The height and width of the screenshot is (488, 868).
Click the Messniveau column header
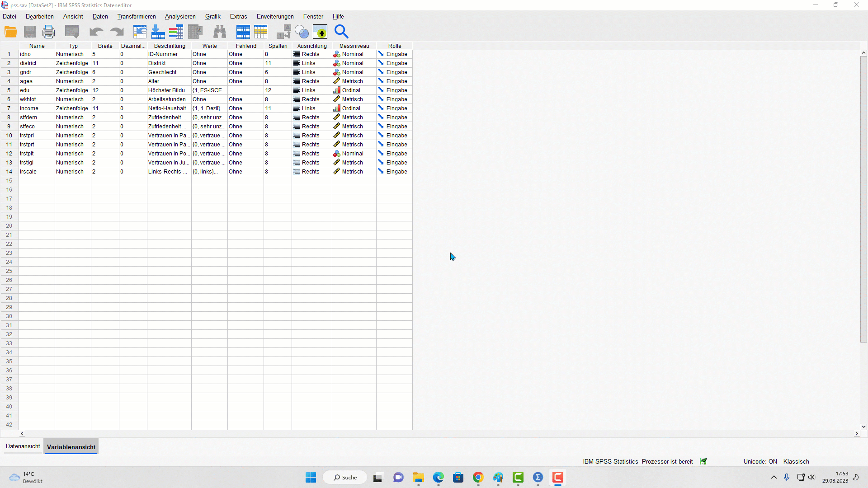pyautogui.click(x=354, y=46)
